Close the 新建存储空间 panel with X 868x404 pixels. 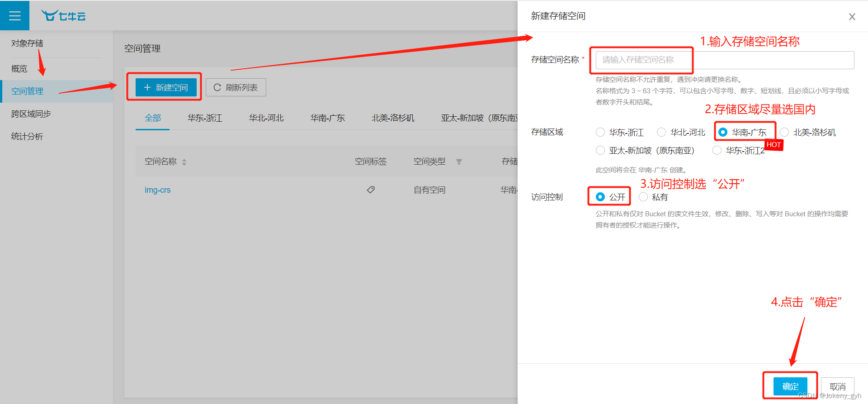(852, 17)
